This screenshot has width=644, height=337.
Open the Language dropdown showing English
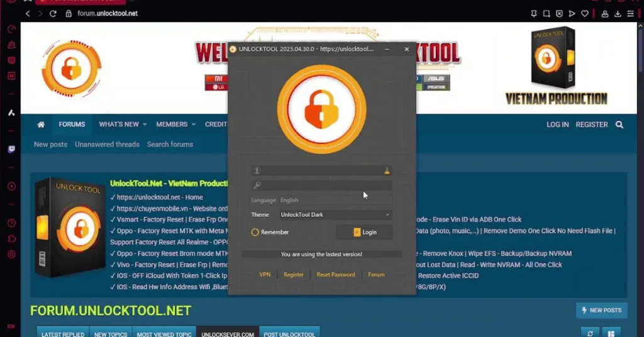tap(335, 200)
